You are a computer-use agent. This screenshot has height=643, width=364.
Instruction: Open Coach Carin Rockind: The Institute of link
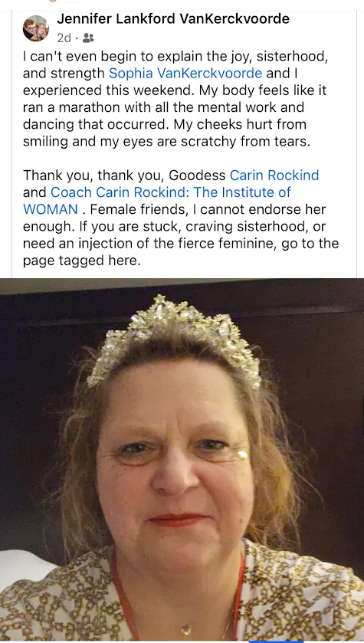[171, 192]
